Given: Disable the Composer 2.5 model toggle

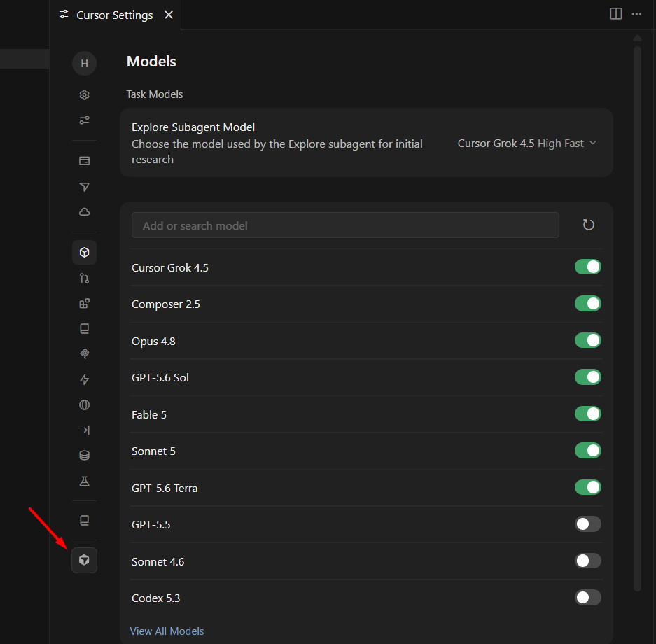Looking at the screenshot, I should (588, 304).
